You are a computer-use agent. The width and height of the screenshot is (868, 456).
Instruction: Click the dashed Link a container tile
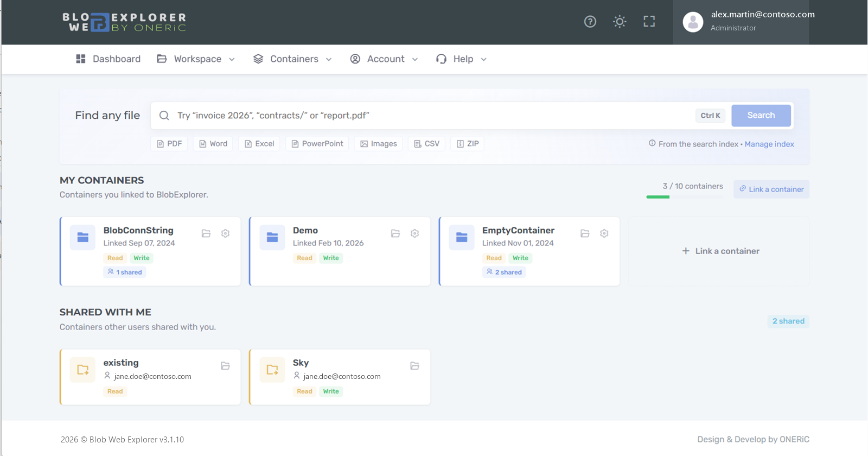719,251
